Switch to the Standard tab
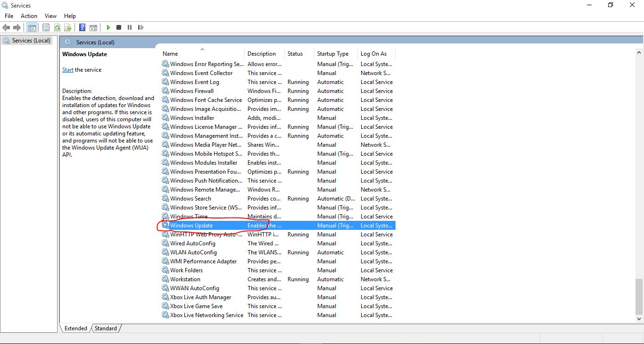Image resolution: width=644 pixels, height=344 pixels. click(106, 328)
